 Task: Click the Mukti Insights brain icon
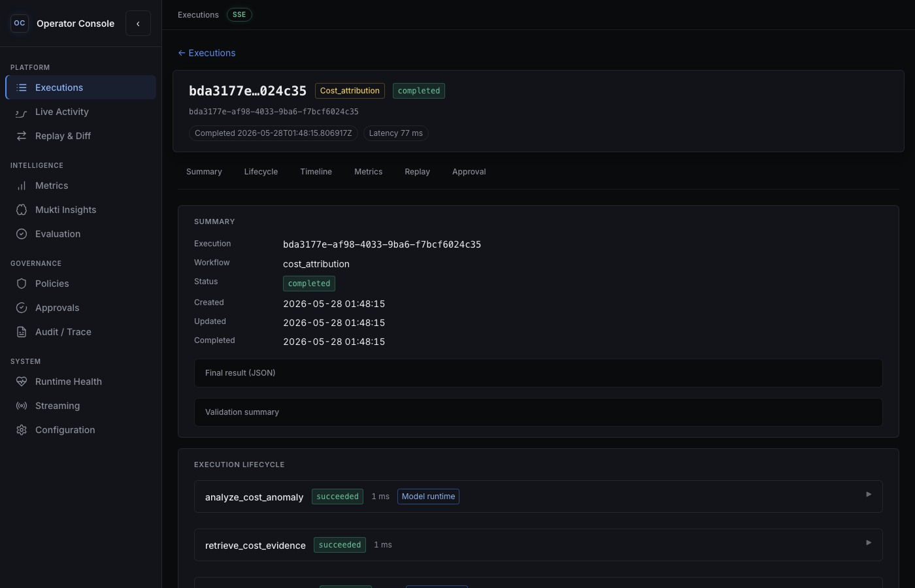click(x=22, y=210)
